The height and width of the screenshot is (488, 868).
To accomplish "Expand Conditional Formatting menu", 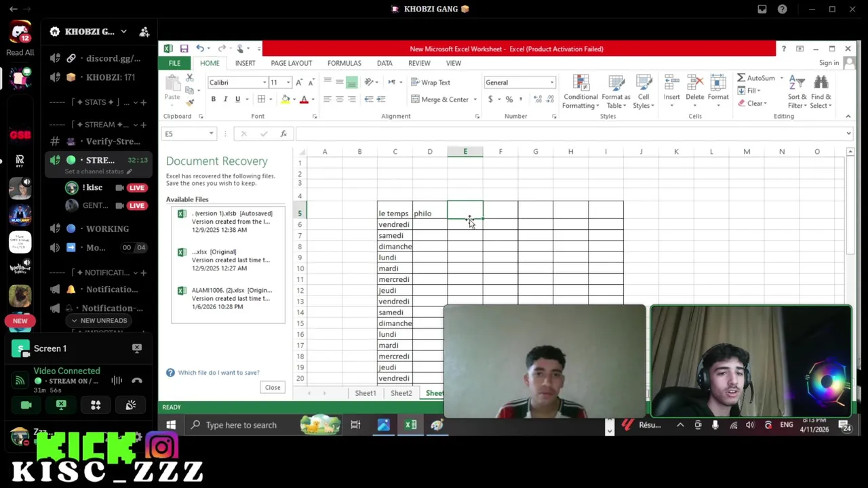I will click(x=580, y=92).
